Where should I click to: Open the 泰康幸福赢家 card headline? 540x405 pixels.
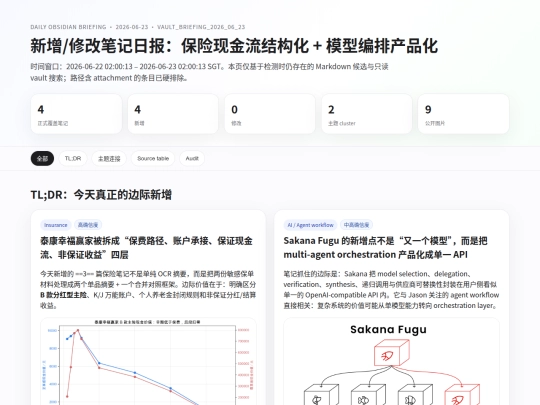(146, 248)
